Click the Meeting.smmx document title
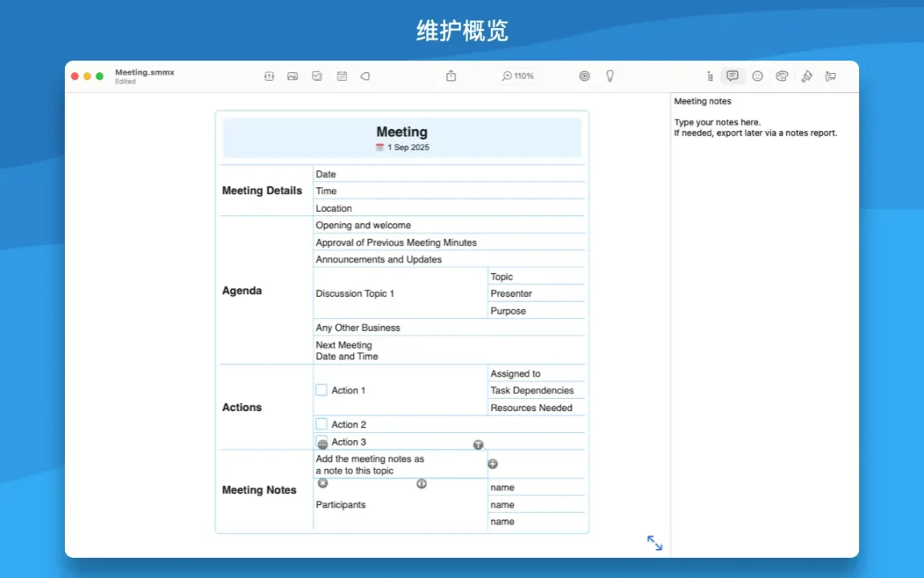Viewport: 924px width, 578px height. click(145, 72)
